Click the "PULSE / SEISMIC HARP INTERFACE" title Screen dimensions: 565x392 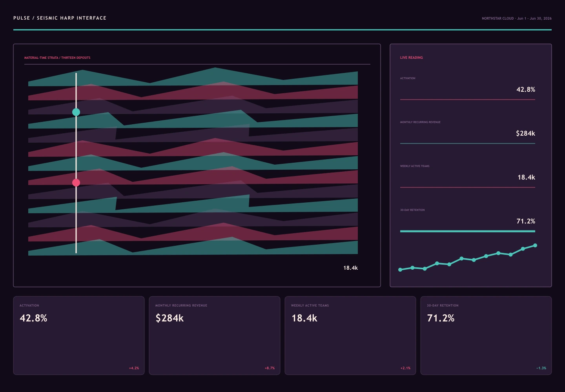tap(60, 18)
